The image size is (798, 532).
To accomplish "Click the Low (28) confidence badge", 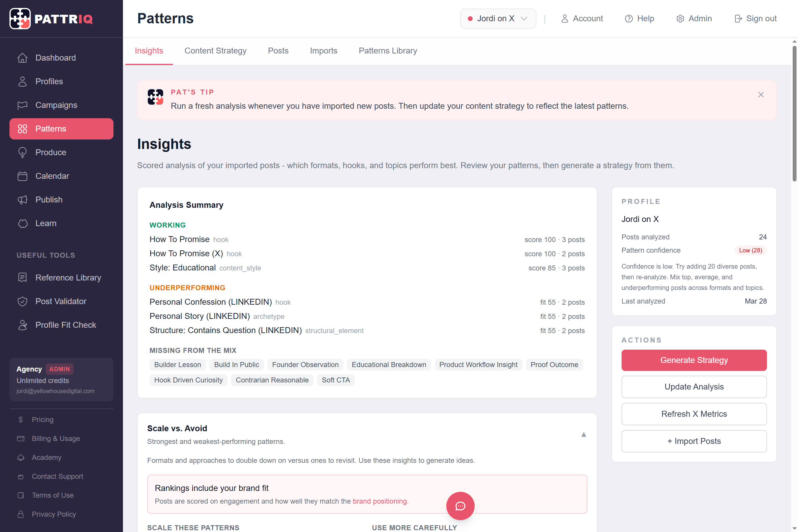I will [x=750, y=250].
